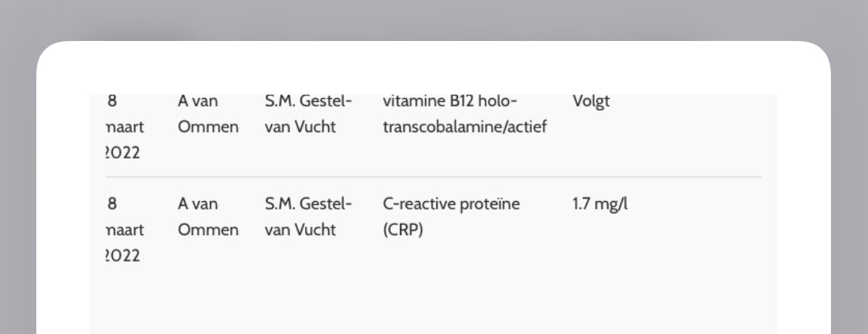Click the "transcobalamine/actief" line of the B12 test
Viewport: 868px width, 334px height.
[464, 127]
